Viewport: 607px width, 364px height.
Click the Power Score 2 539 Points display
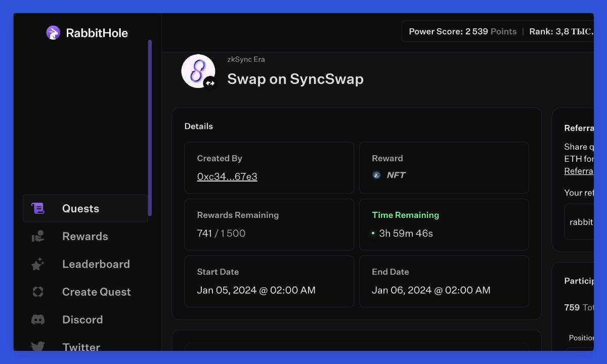(462, 31)
